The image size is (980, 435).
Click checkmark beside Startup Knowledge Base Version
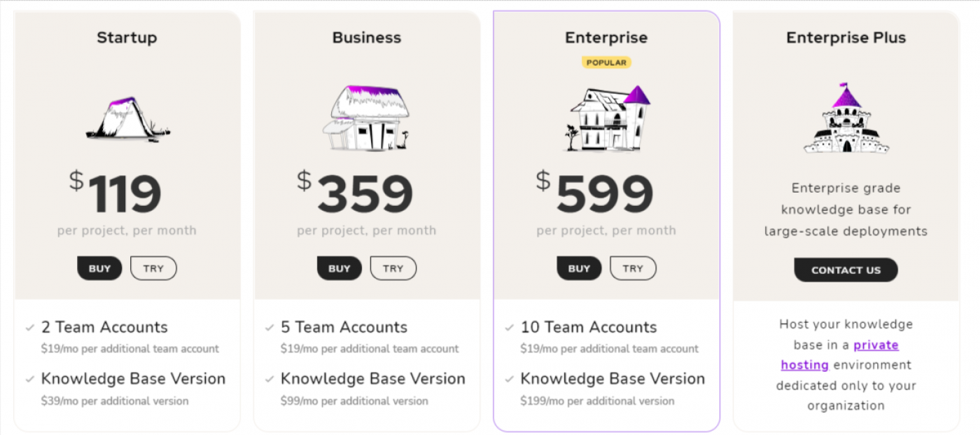pyautogui.click(x=30, y=379)
